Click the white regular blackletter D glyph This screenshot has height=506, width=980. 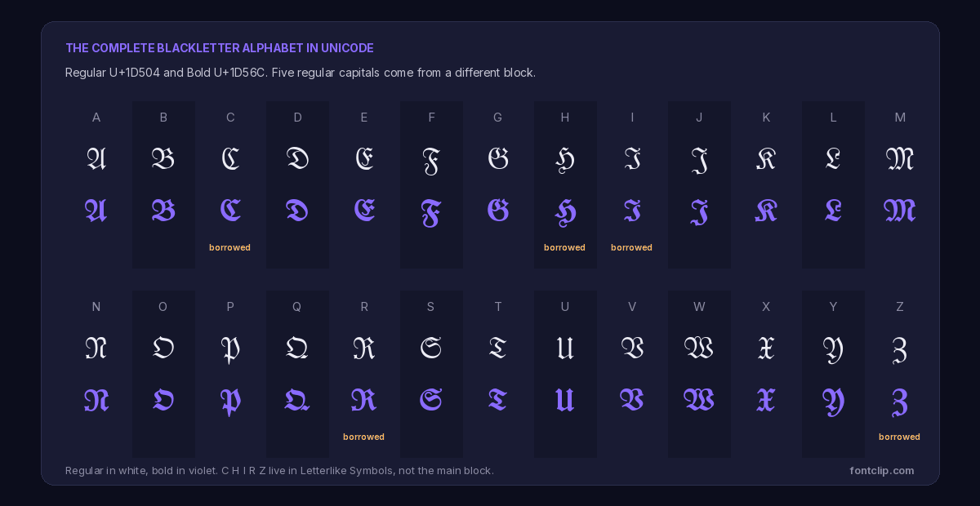tap(297, 158)
